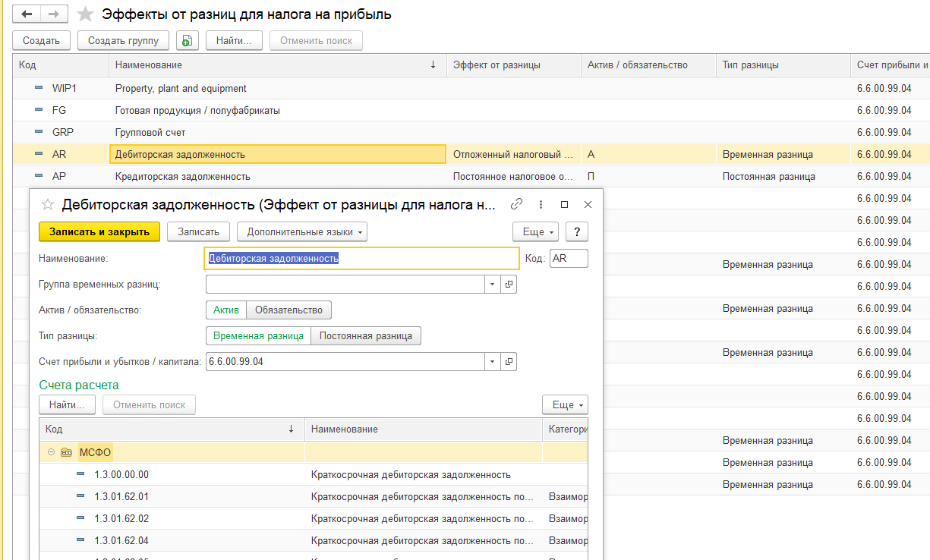Screen dimensions: 930x560
Task: Copy link to the dialog using chain icon
Action: [x=517, y=204]
